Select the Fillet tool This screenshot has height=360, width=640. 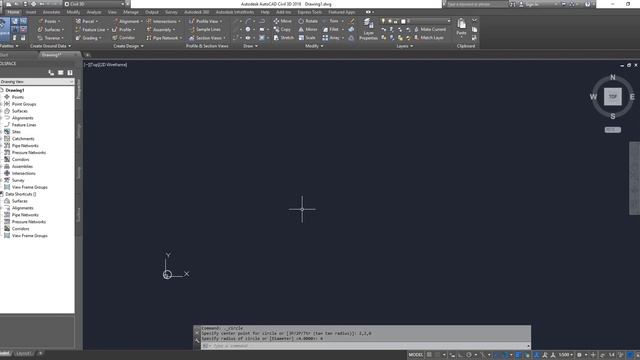tap(331, 29)
